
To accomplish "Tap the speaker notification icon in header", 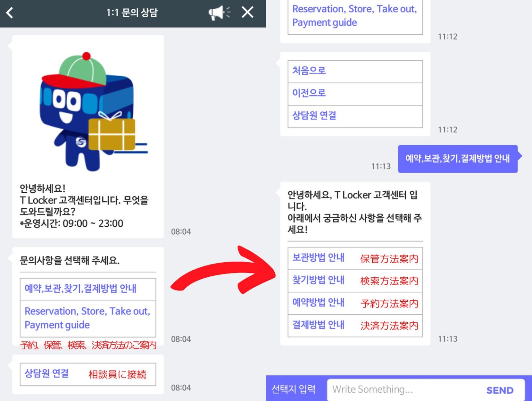I will [x=218, y=12].
